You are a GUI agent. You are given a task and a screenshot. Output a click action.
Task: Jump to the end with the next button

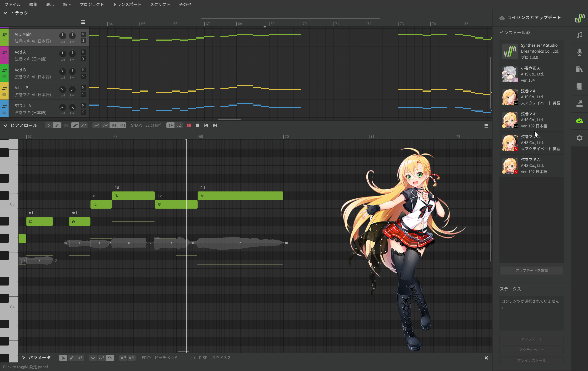215,125
